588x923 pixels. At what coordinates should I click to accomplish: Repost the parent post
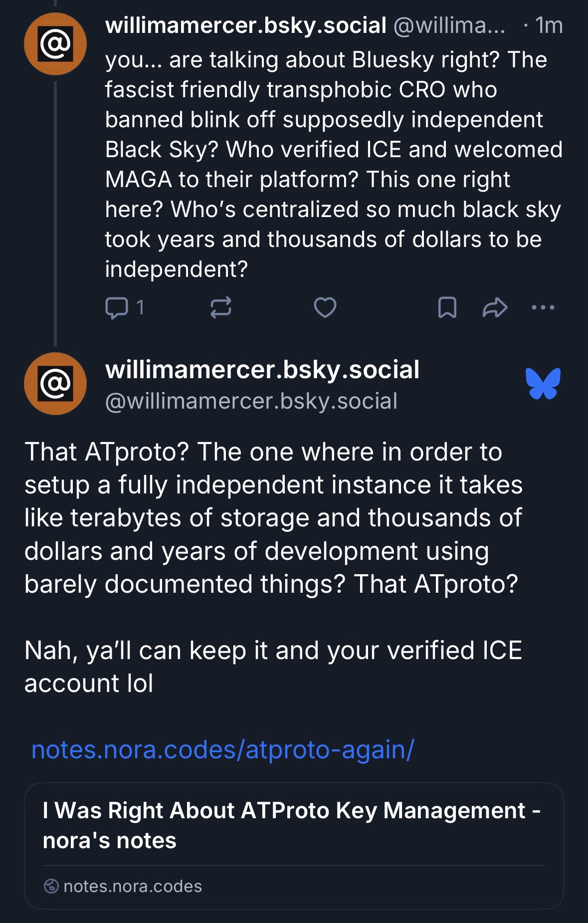point(221,307)
